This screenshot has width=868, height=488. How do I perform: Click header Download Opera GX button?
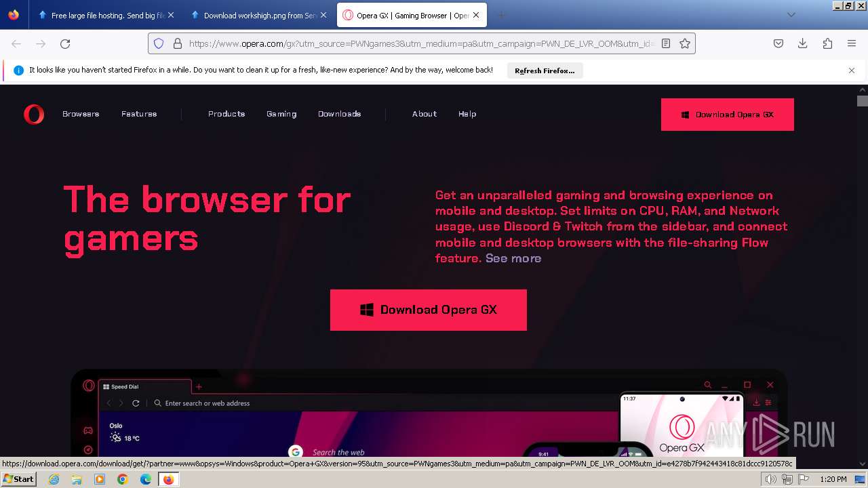coord(728,115)
